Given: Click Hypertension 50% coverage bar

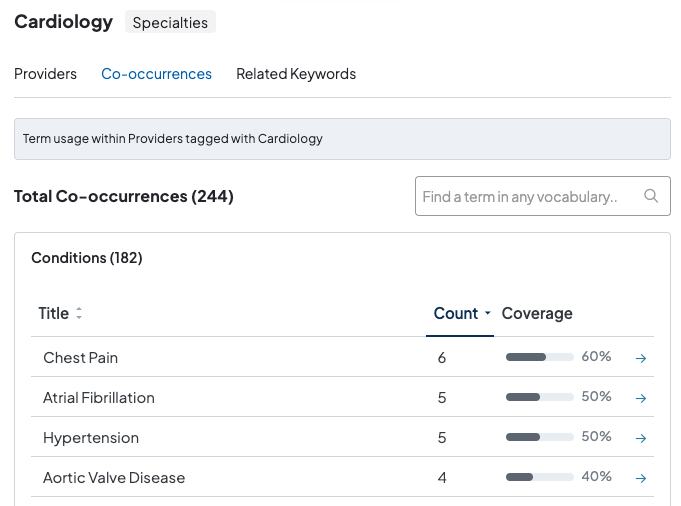Looking at the screenshot, I should pyautogui.click(x=540, y=437).
